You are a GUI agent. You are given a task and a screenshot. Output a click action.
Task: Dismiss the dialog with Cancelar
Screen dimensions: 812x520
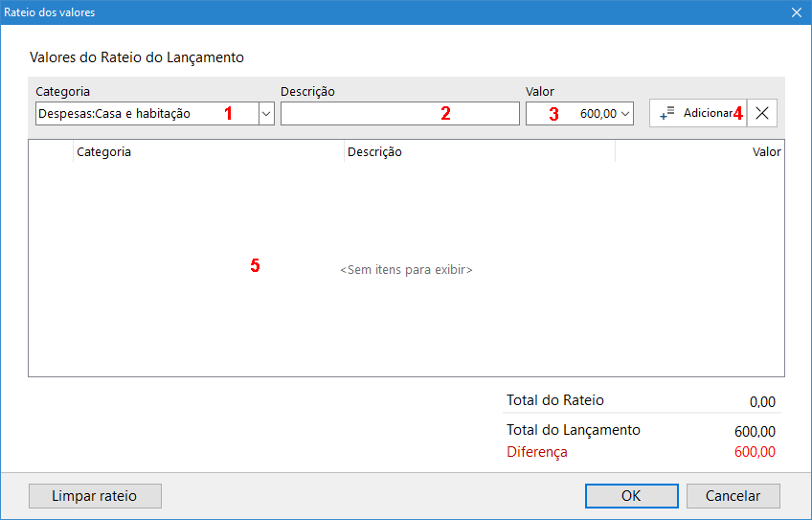[733, 496]
